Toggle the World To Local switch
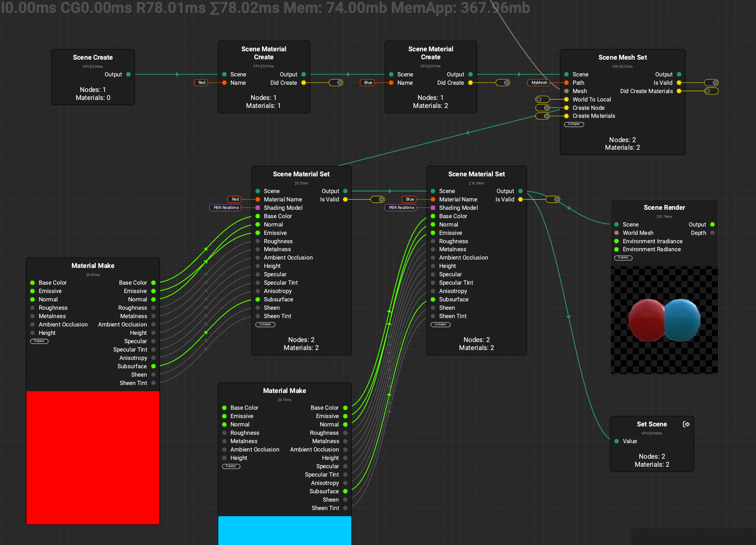Screen dimensions: 756x545 [x=543, y=100]
